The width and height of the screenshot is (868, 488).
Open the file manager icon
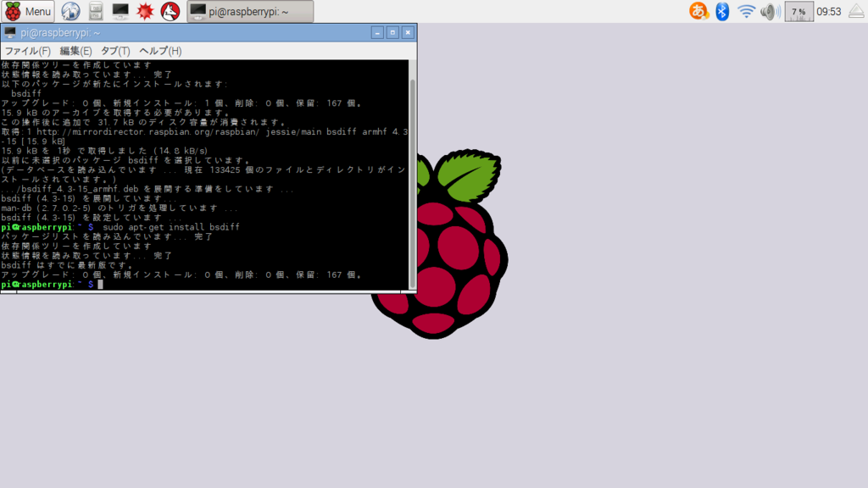(96, 11)
